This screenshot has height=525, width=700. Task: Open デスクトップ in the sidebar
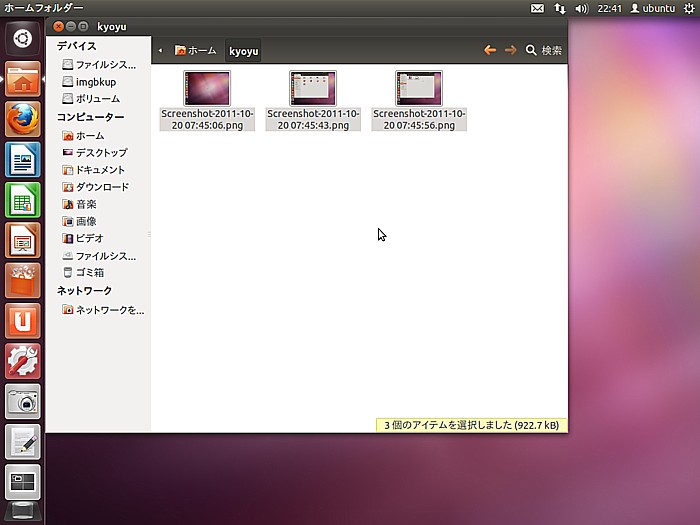(95, 153)
